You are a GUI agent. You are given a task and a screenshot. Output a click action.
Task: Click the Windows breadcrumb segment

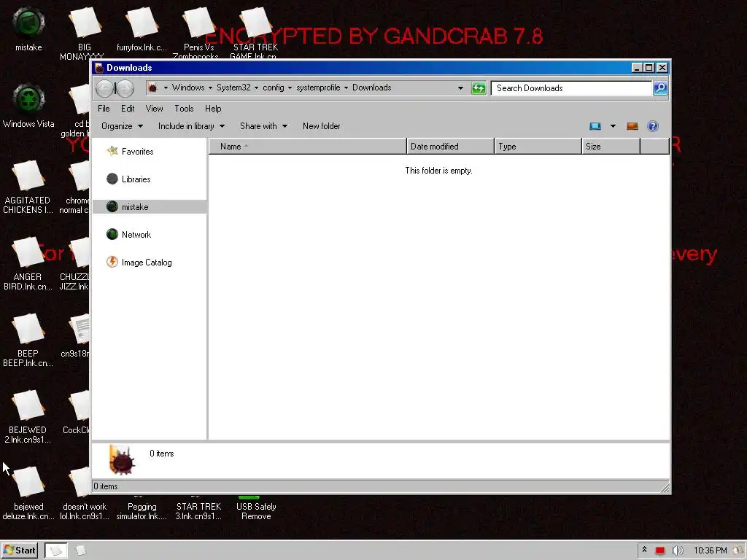(188, 87)
